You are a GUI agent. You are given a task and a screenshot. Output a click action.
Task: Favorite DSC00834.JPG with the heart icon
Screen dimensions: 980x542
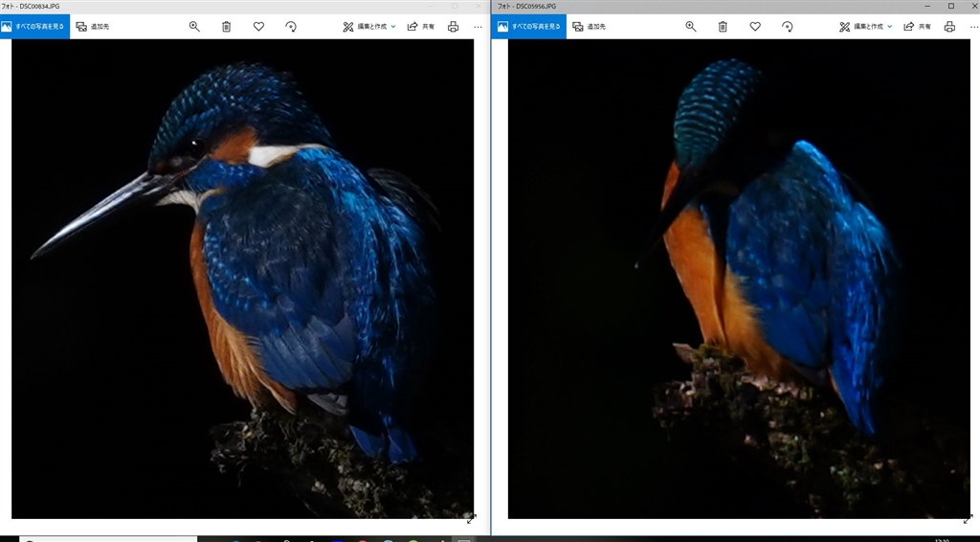(x=258, y=27)
